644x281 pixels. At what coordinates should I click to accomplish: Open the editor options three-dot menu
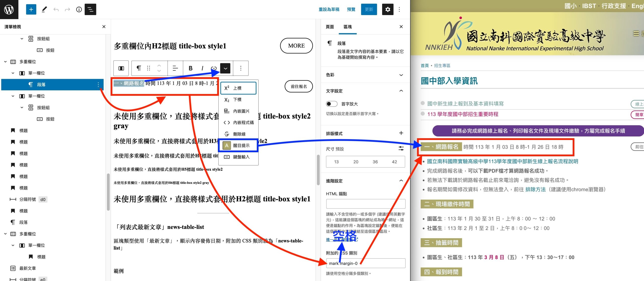click(399, 10)
